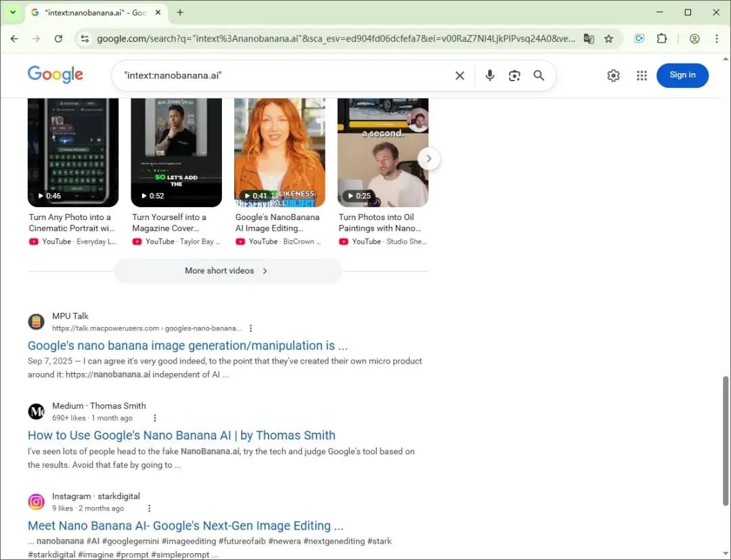Open the Extensions puzzle icon
The height and width of the screenshot is (560, 731).
[661, 39]
